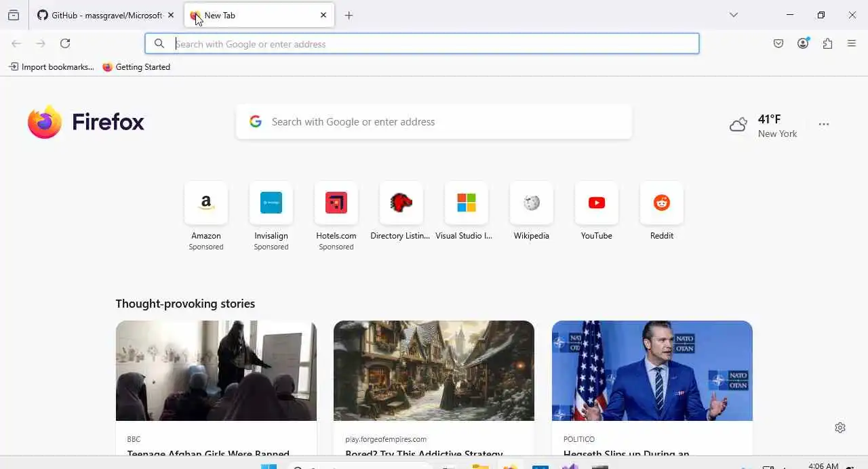Click the address bar magnifier icon

[159, 44]
